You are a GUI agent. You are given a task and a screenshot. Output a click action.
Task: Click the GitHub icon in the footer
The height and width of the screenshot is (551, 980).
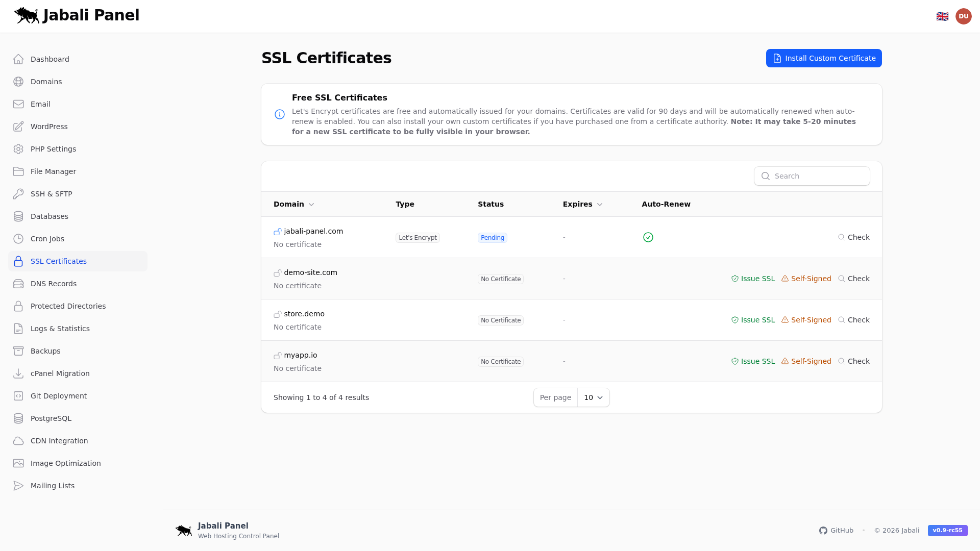pos(823,531)
